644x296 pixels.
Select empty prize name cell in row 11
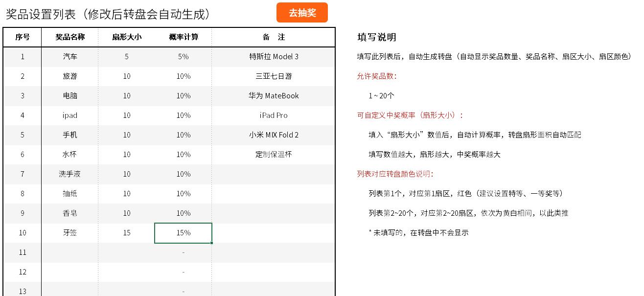coord(70,252)
